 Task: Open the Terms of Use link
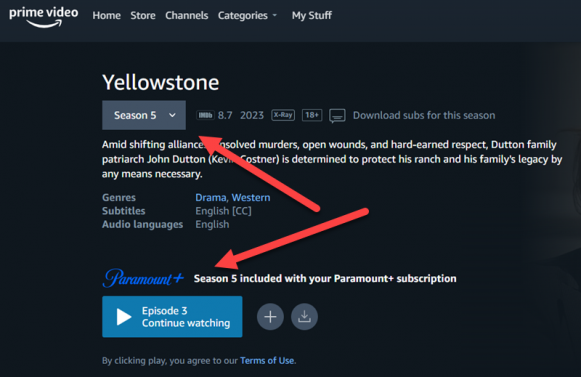pyautogui.click(x=267, y=360)
